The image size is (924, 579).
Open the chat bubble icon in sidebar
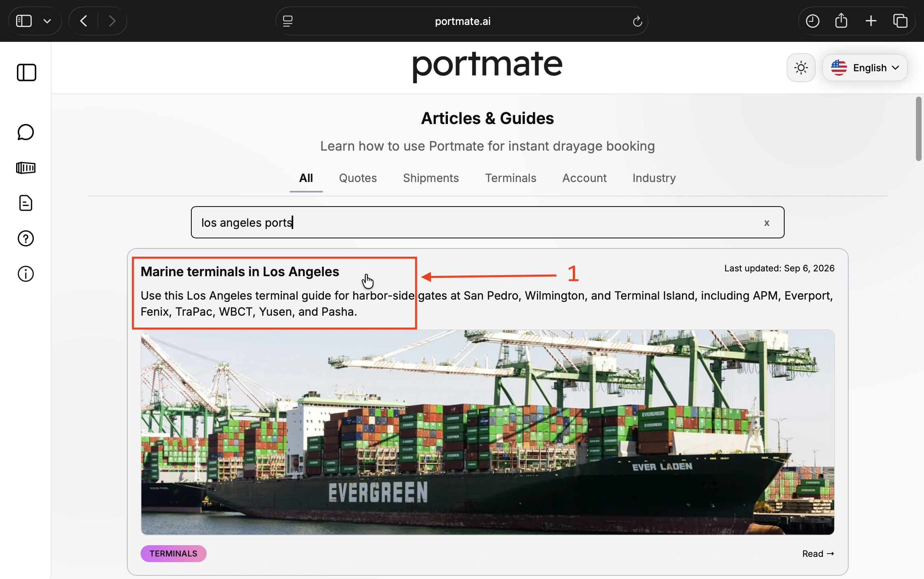pos(26,132)
